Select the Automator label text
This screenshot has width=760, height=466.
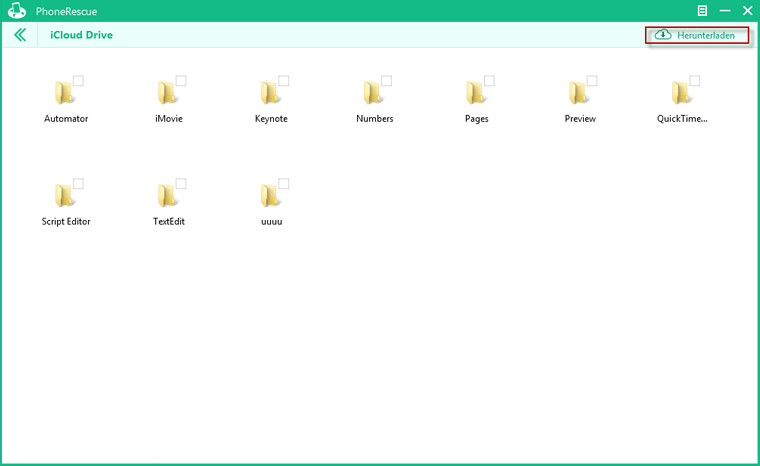tap(66, 119)
